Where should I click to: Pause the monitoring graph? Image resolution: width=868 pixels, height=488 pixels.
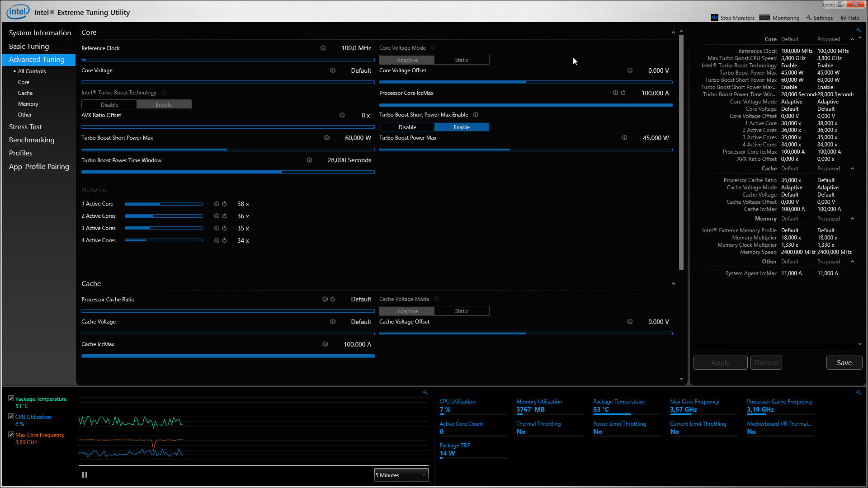tap(85, 475)
